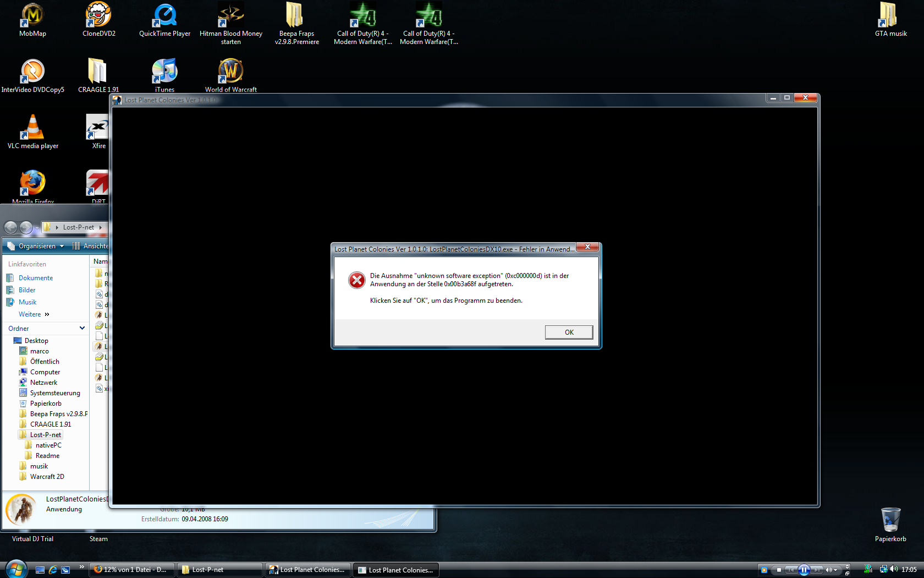
Task: Click OK in the error dialog
Action: click(x=569, y=332)
